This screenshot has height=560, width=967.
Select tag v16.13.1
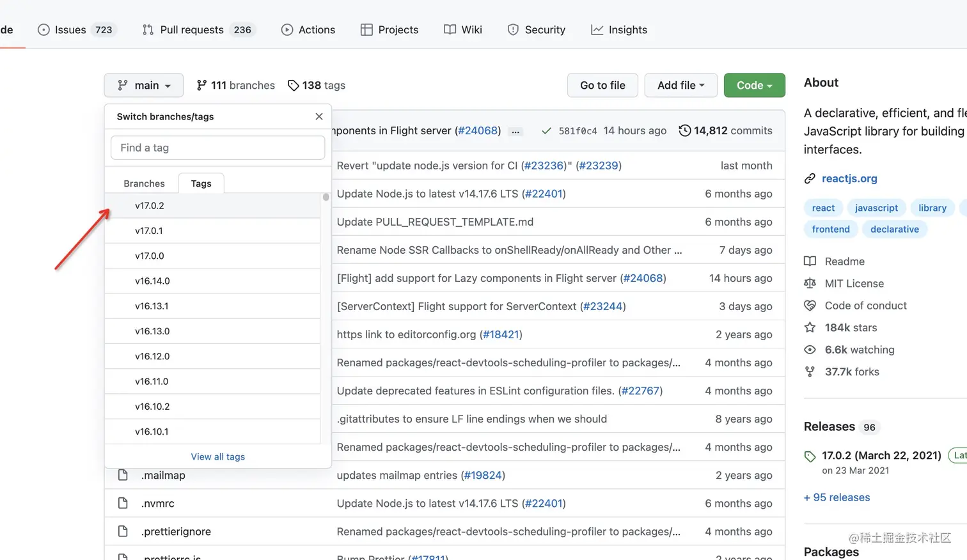pyautogui.click(x=212, y=306)
